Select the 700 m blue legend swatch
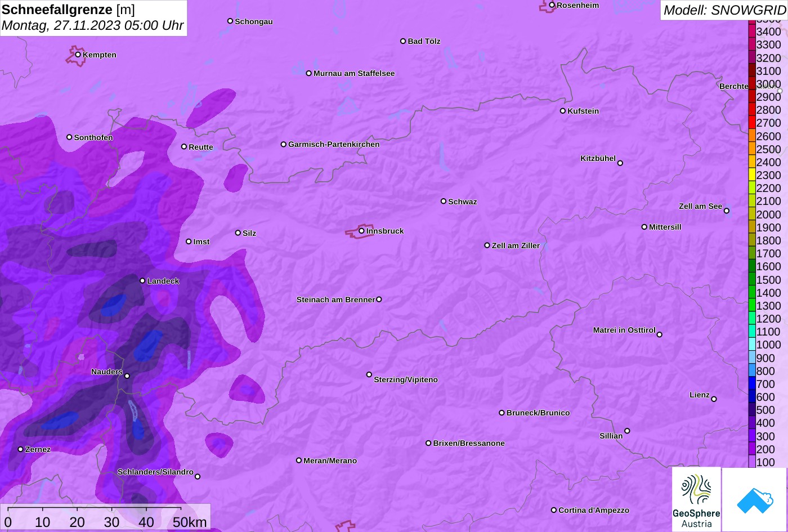The width and height of the screenshot is (788, 532). pyautogui.click(x=752, y=383)
